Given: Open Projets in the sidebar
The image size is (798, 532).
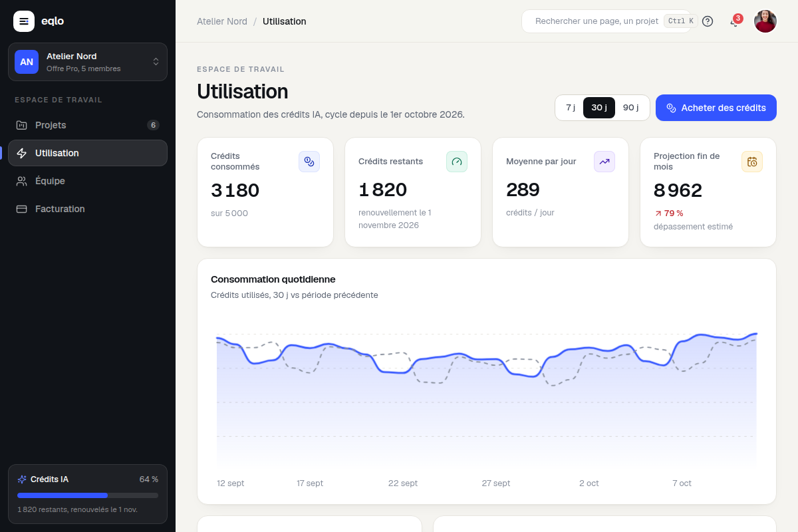Looking at the screenshot, I should coord(88,125).
